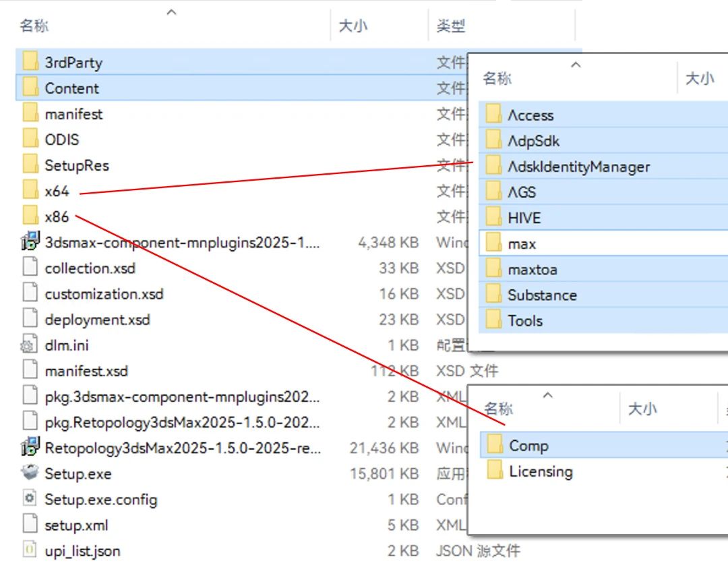Viewport: 728px width, 588px height.
Task: Select the AdskIdentityManager folder icon
Action: (x=493, y=167)
